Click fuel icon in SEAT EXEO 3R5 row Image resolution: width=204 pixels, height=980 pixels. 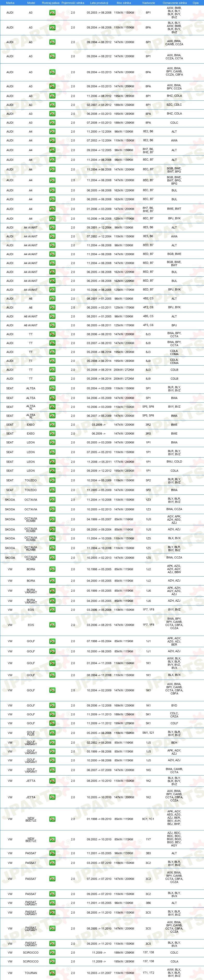tap(52, 433)
